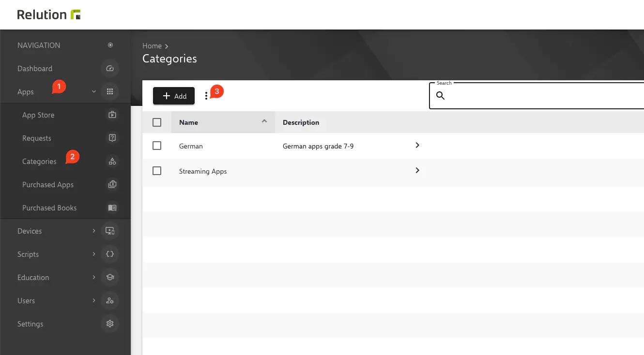Click the Dashboard gauge icon

[110, 69]
